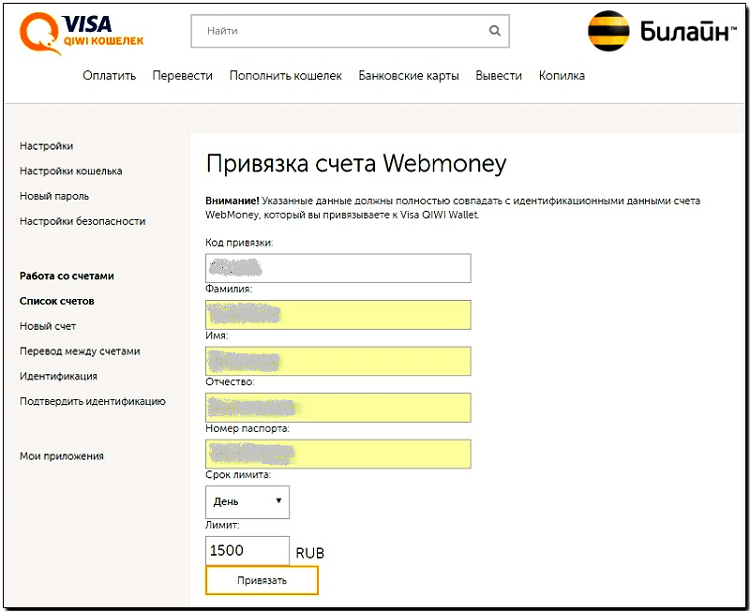
Task: Click the Имя input field
Action: click(x=338, y=361)
